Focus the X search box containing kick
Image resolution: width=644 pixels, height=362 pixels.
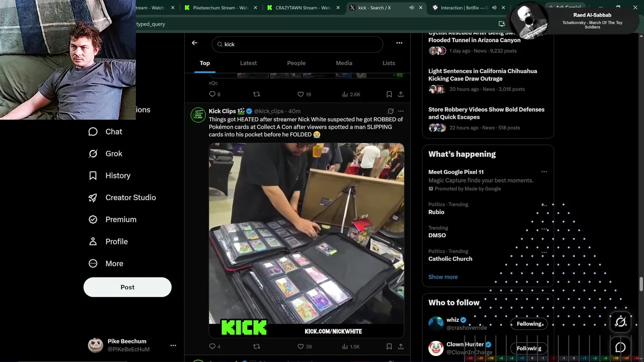pos(297,44)
